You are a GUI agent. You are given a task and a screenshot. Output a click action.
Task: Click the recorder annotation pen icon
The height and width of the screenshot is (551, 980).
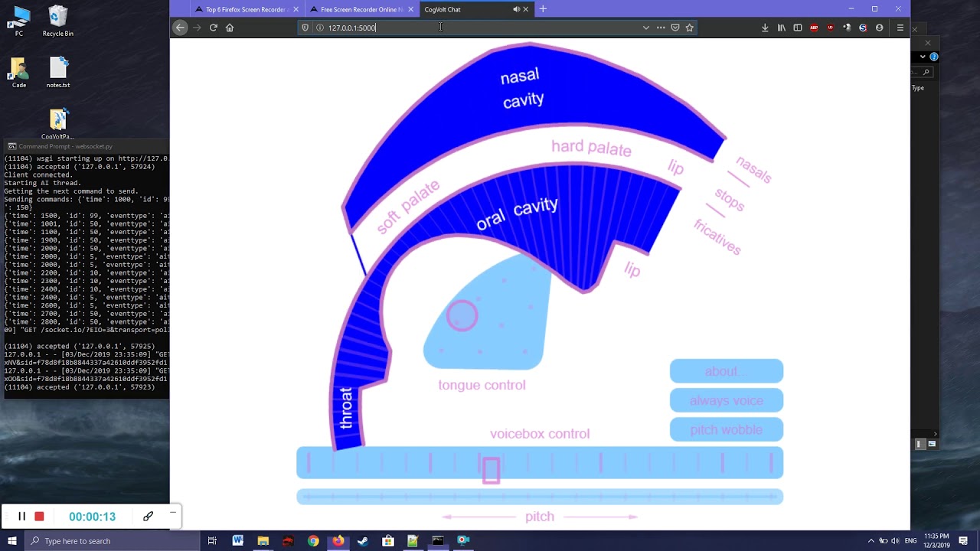(x=148, y=517)
